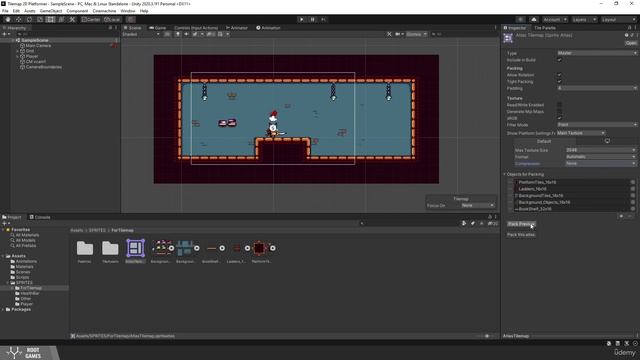The width and height of the screenshot is (640, 360).
Task: Expand the Packages folder in Project
Action: [3, 309]
